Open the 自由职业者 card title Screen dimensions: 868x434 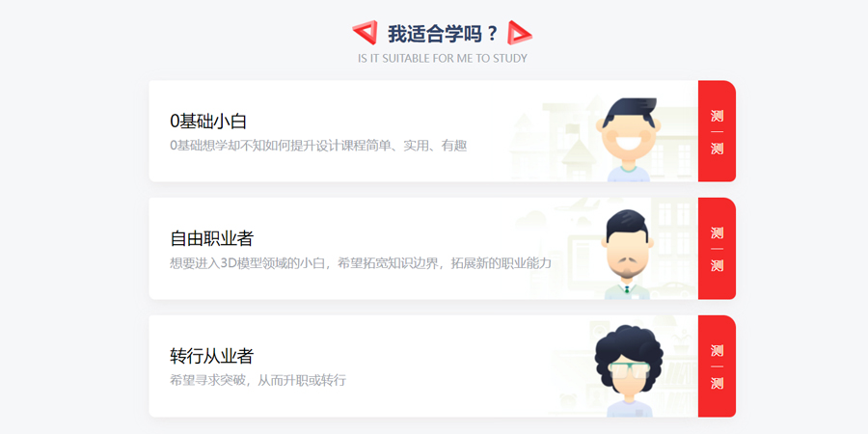[x=211, y=238]
